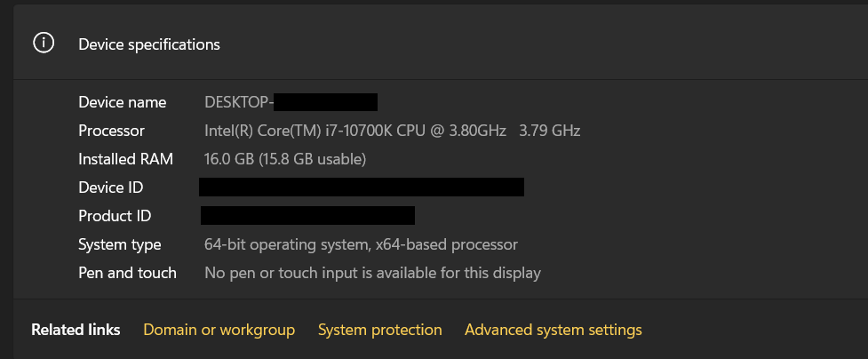Open Advanced system settings link
Viewport: 868px width, 359px height.
tap(553, 330)
